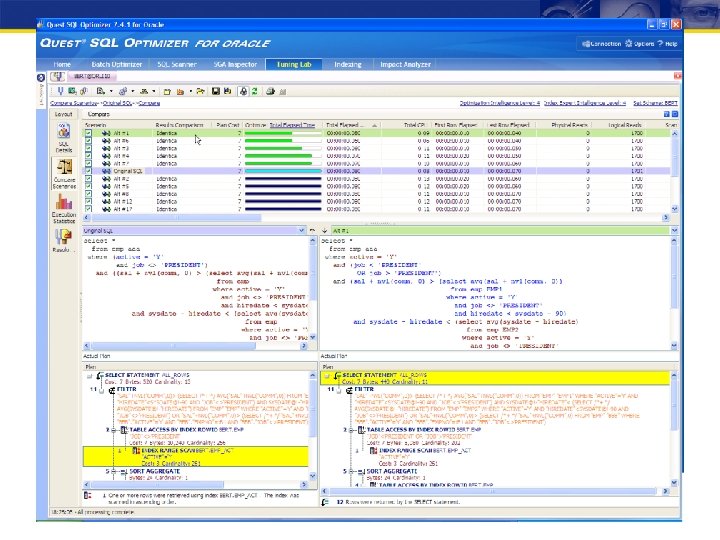The width and height of the screenshot is (720, 540).
Task: Click the Options gear icon in the header
Action: tap(629, 44)
